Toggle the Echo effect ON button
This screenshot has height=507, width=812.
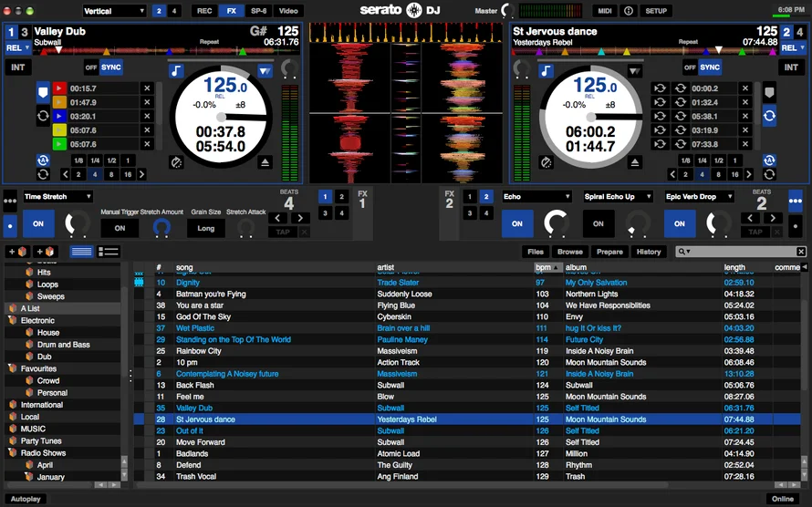pyautogui.click(x=516, y=224)
